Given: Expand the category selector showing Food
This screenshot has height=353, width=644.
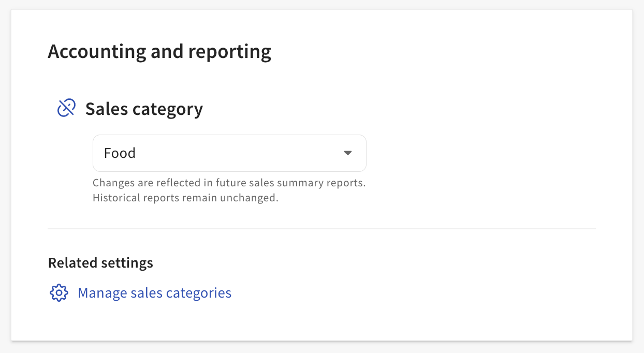Looking at the screenshot, I should pos(229,153).
